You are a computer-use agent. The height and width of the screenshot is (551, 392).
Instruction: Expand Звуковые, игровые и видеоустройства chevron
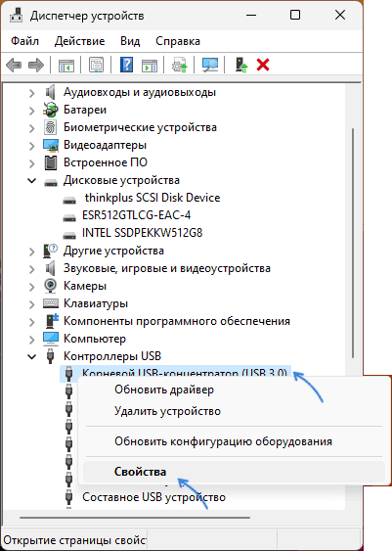pyautogui.click(x=32, y=269)
